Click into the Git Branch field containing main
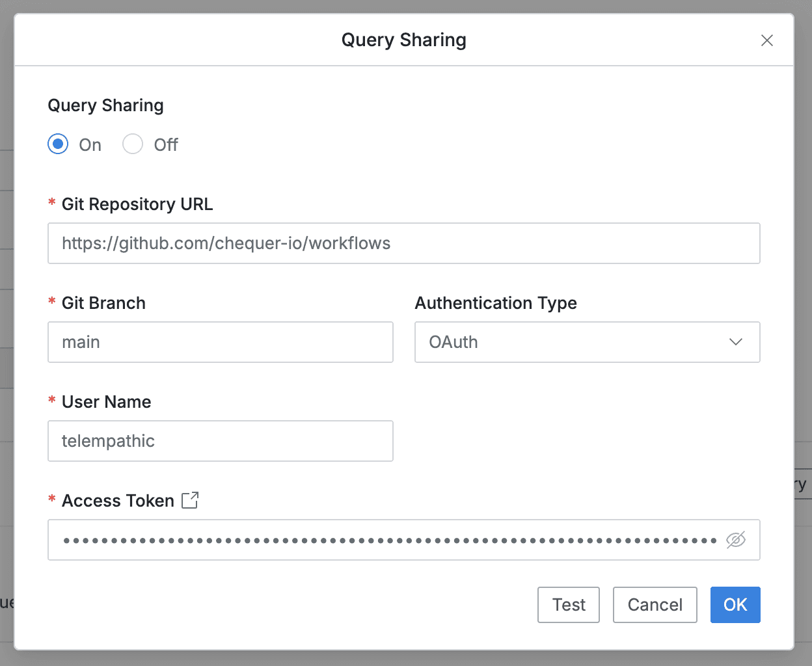Viewport: 812px width, 666px height. [x=220, y=342]
